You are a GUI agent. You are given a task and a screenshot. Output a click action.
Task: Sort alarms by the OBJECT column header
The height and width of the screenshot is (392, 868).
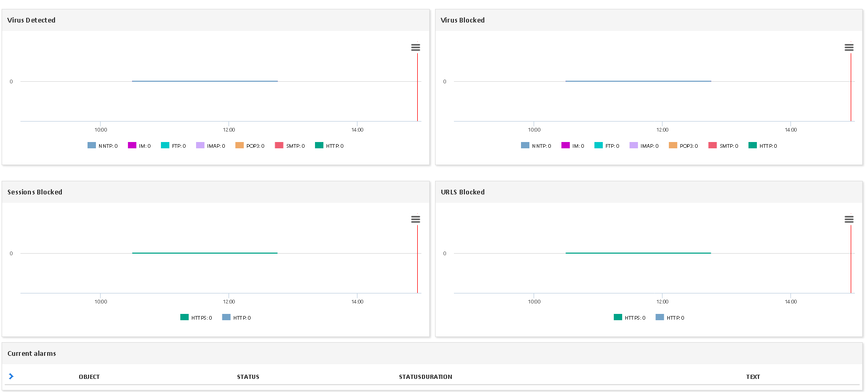point(89,377)
